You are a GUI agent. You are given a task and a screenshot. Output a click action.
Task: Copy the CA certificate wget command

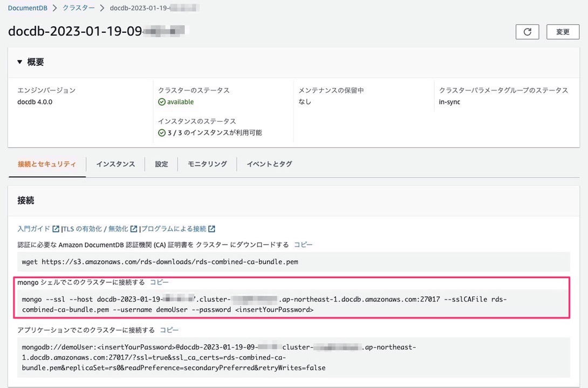point(303,244)
